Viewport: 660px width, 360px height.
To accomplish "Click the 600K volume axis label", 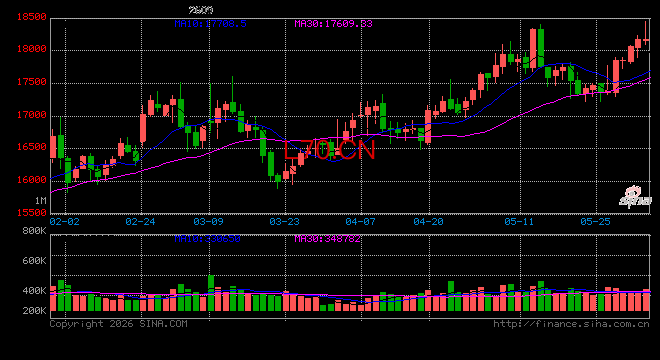I will (x=35, y=261).
